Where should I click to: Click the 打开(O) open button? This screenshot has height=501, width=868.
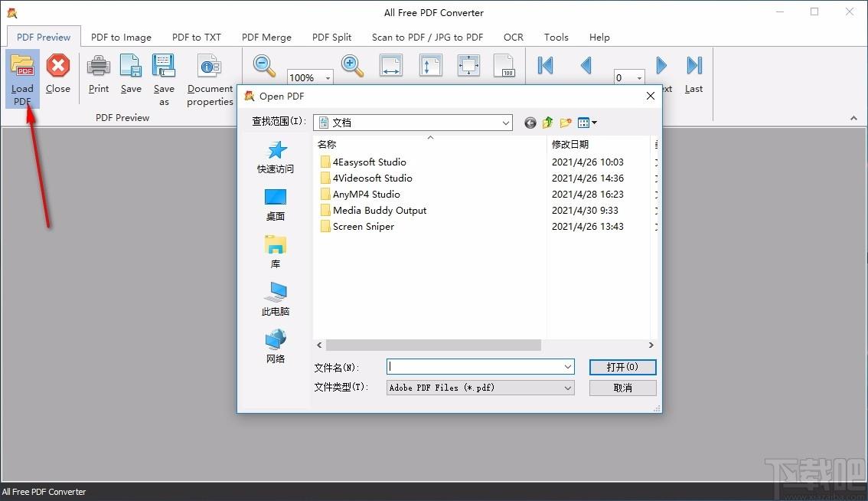point(623,367)
